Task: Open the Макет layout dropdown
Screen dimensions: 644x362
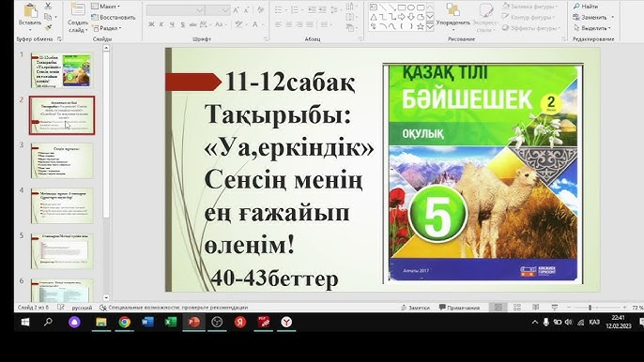Action: tap(105, 7)
